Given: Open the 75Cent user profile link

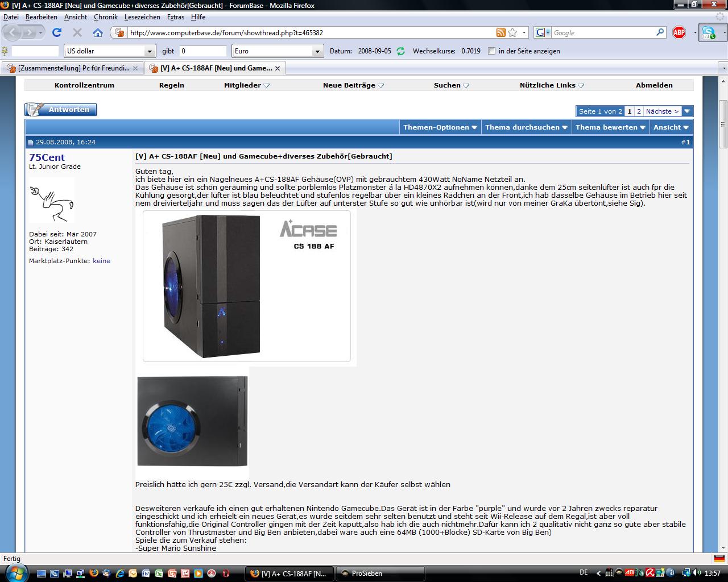Looking at the screenshot, I should point(47,157).
